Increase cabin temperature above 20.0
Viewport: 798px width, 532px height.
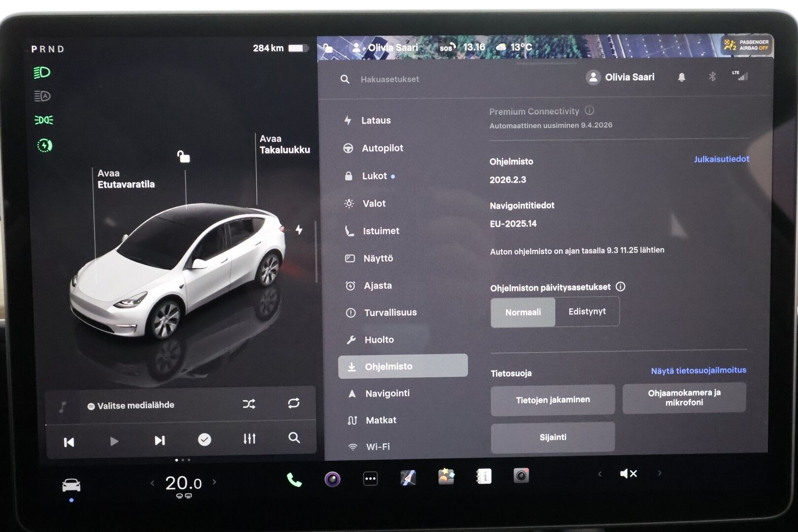214,483
